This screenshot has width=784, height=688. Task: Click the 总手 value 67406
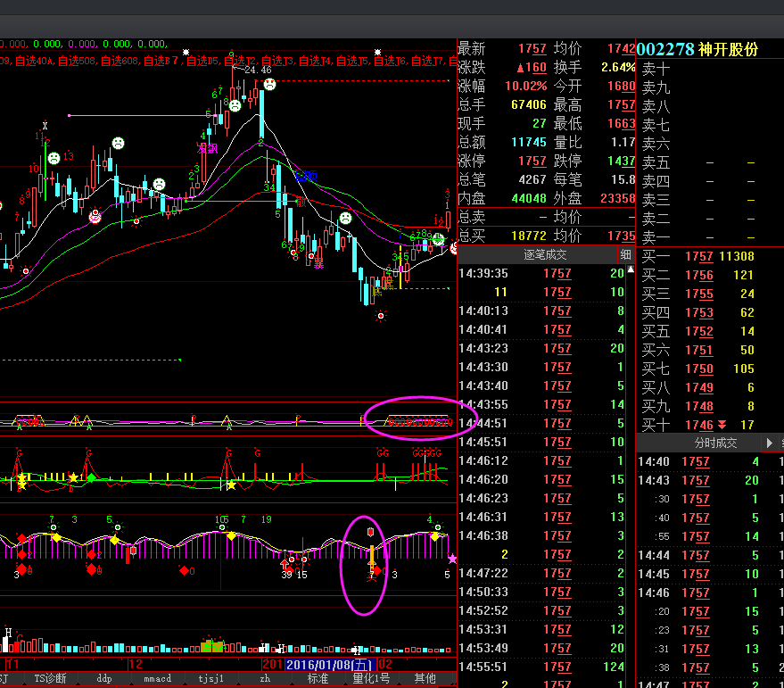529,104
